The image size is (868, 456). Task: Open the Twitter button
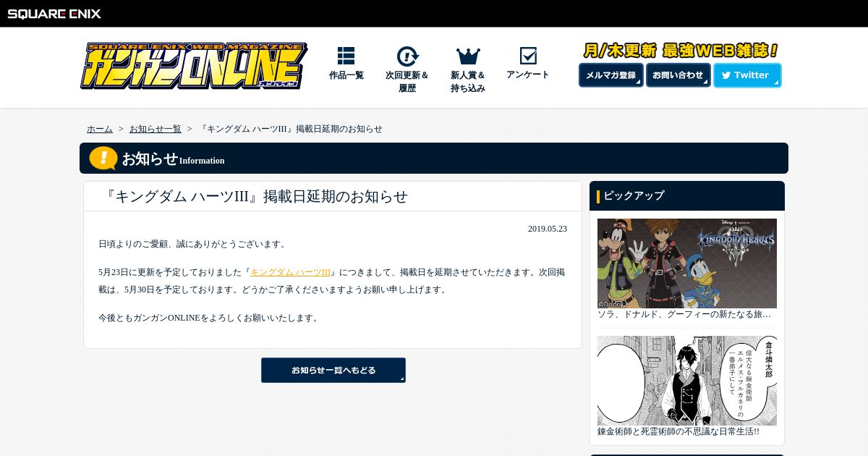(x=747, y=75)
